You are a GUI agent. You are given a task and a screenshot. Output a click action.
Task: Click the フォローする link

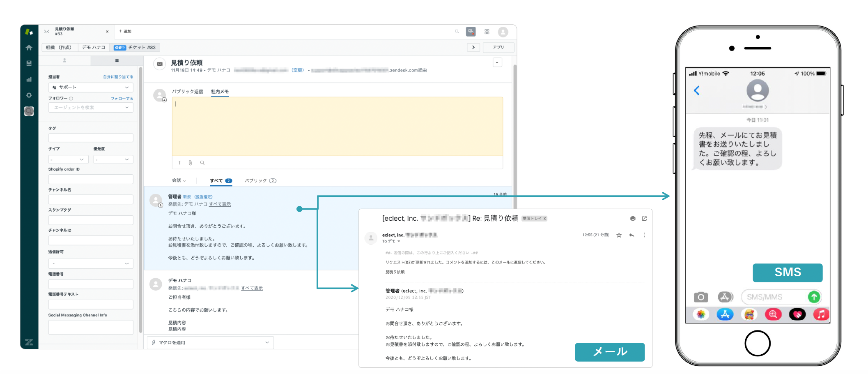click(122, 99)
